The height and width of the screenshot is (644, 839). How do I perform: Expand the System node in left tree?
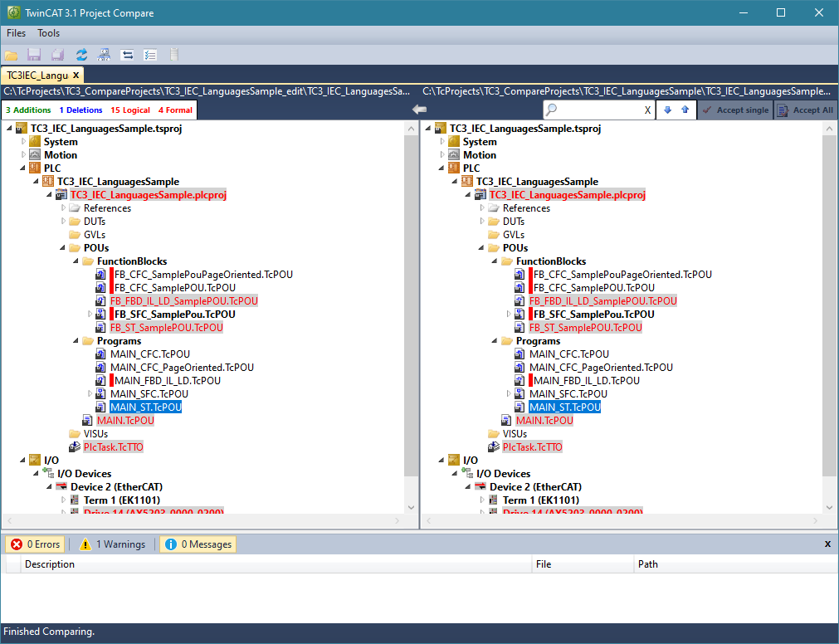(23, 141)
